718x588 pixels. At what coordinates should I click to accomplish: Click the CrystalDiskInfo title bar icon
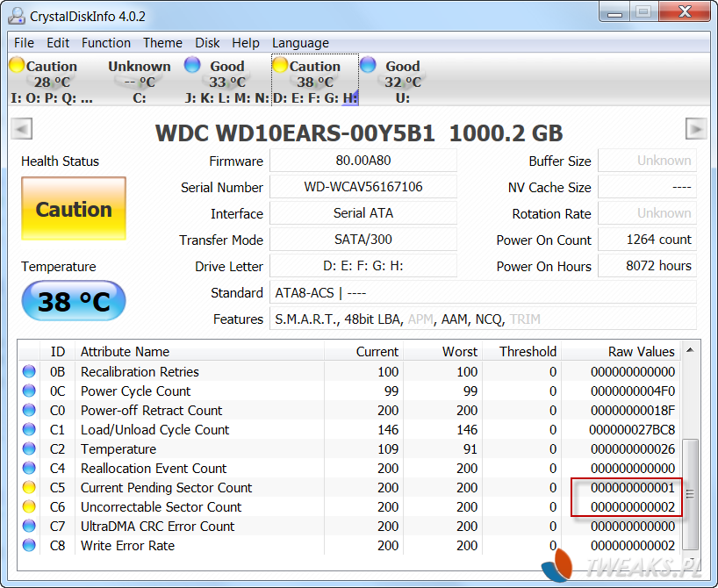pos(17,16)
